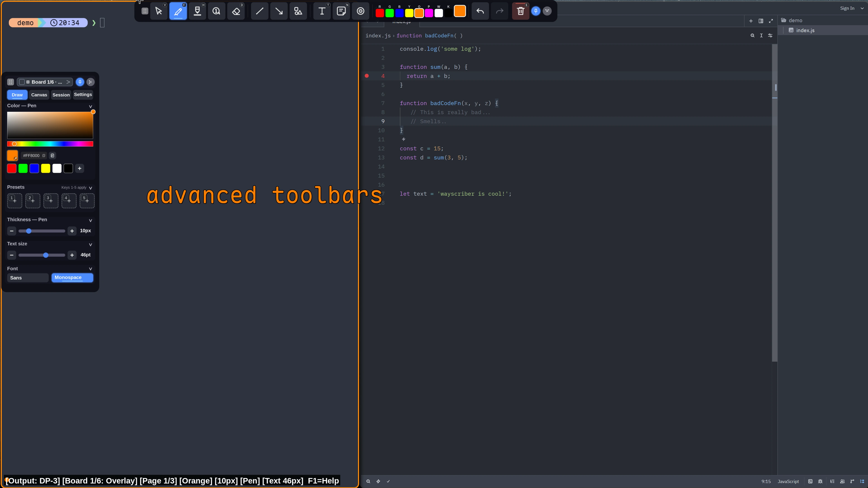868x488 pixels.
Task: Select the Sticky Note tool
Action: tap(341, 11)
